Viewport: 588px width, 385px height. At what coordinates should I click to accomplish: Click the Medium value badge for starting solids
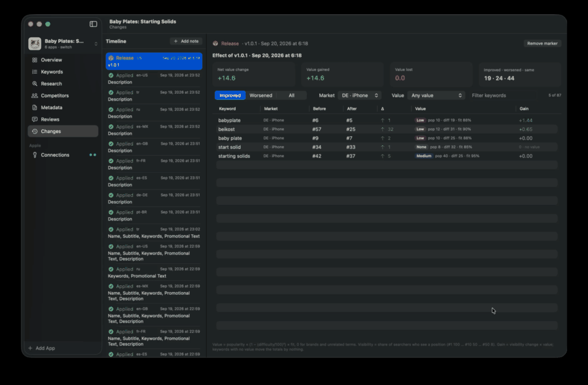(424, 156)
